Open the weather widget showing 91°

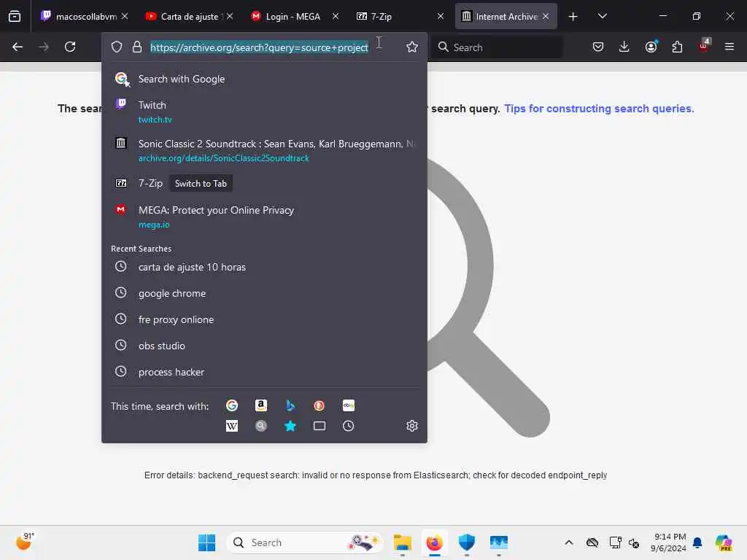click(25, 542)
